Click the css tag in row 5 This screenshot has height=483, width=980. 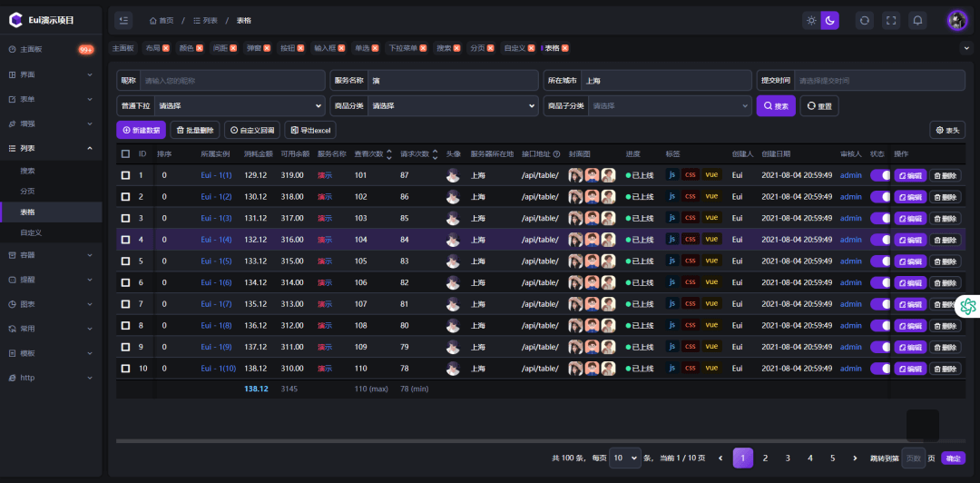pos(690,261)
